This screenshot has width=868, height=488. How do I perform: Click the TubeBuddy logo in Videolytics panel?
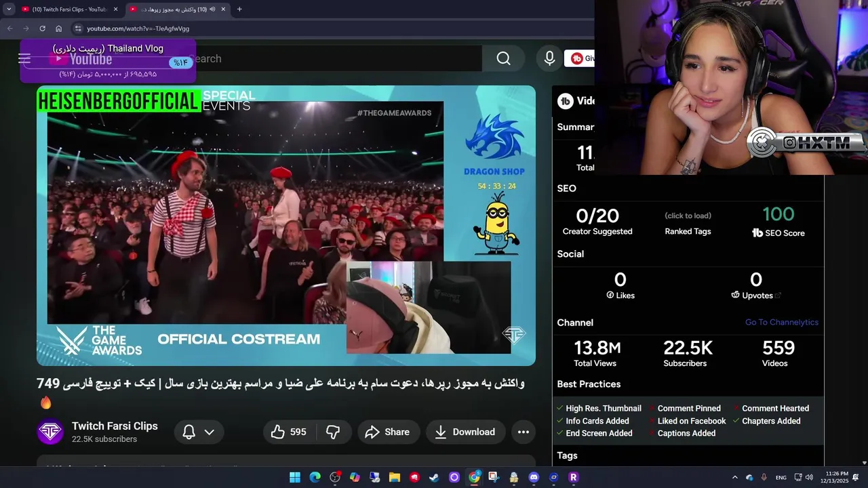pos(565,101)
